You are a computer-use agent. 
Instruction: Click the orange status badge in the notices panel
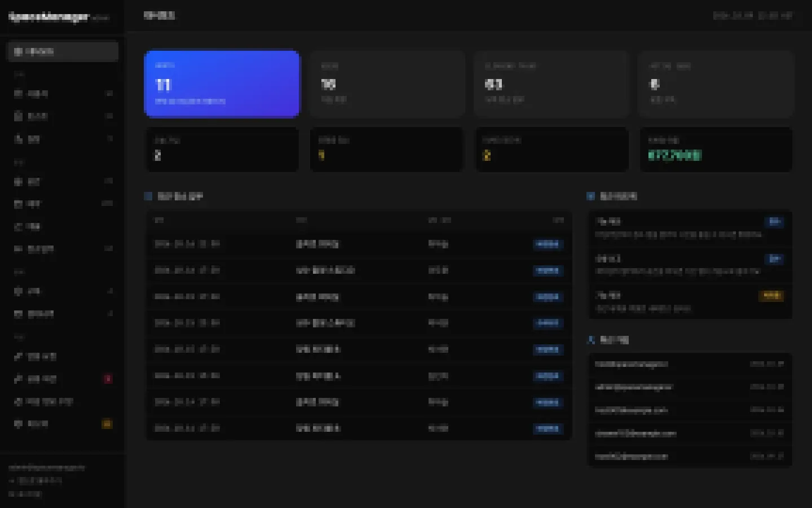coord(771,295)
